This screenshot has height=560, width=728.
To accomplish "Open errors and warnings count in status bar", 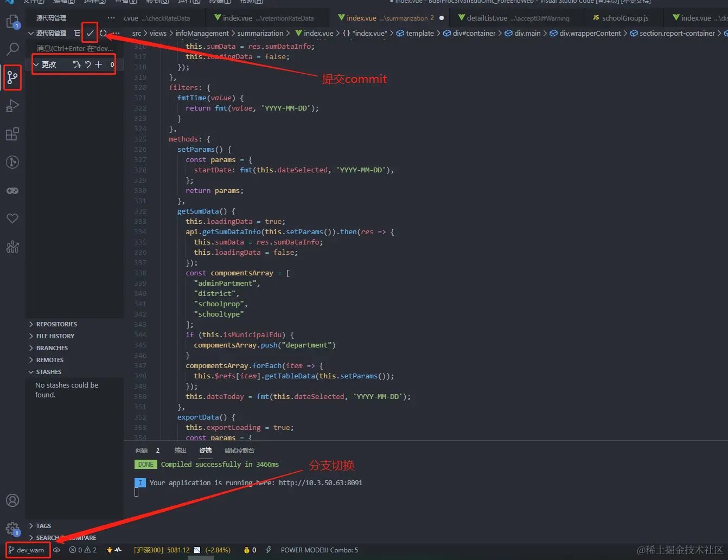I will tap(83, 550).
